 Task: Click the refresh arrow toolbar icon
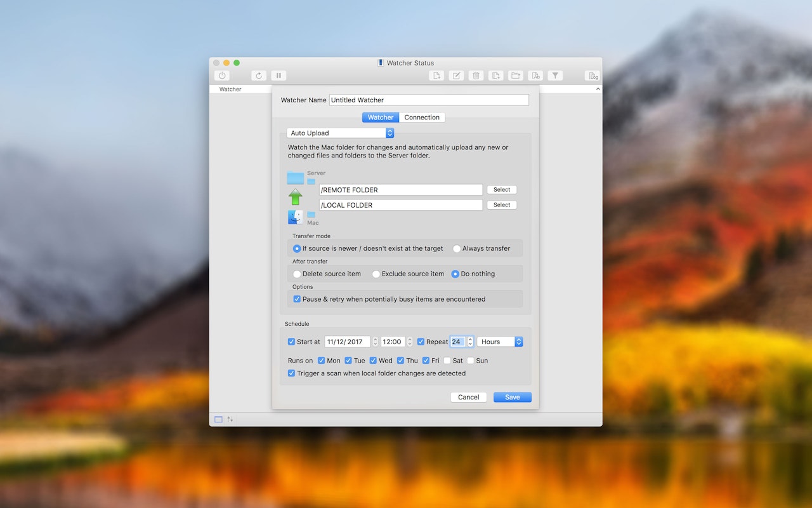click(x=258, y=76)
